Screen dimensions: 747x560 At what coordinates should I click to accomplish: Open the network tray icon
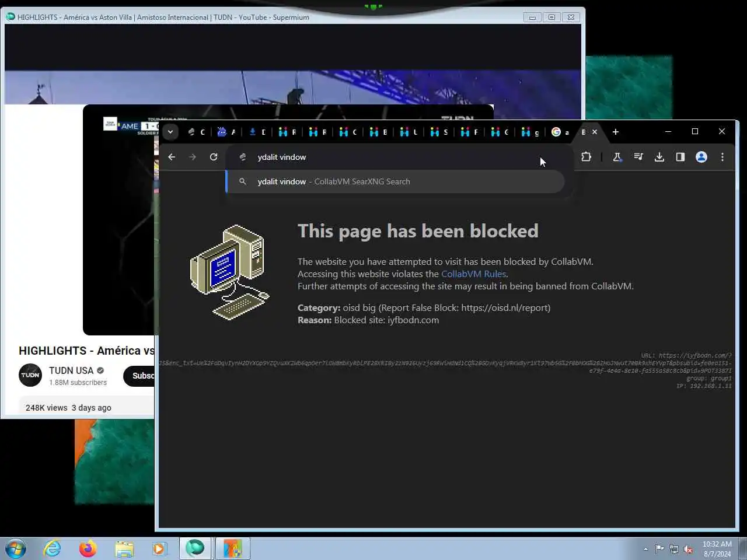(674, 549)
